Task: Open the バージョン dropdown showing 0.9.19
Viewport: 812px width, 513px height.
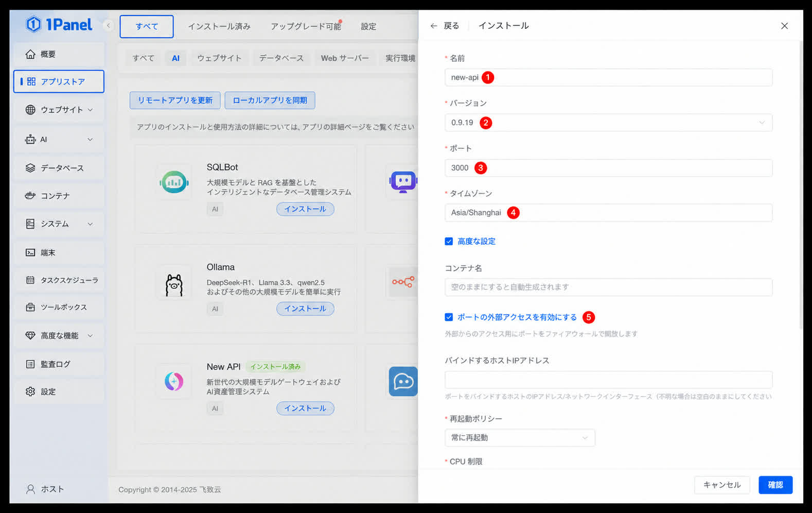Action: (608, 123)
